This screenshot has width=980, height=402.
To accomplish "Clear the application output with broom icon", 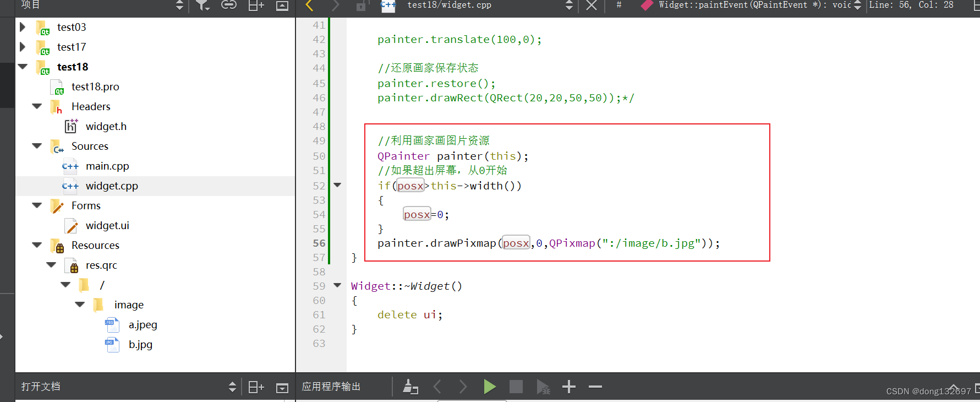I will tap(410, 387).
